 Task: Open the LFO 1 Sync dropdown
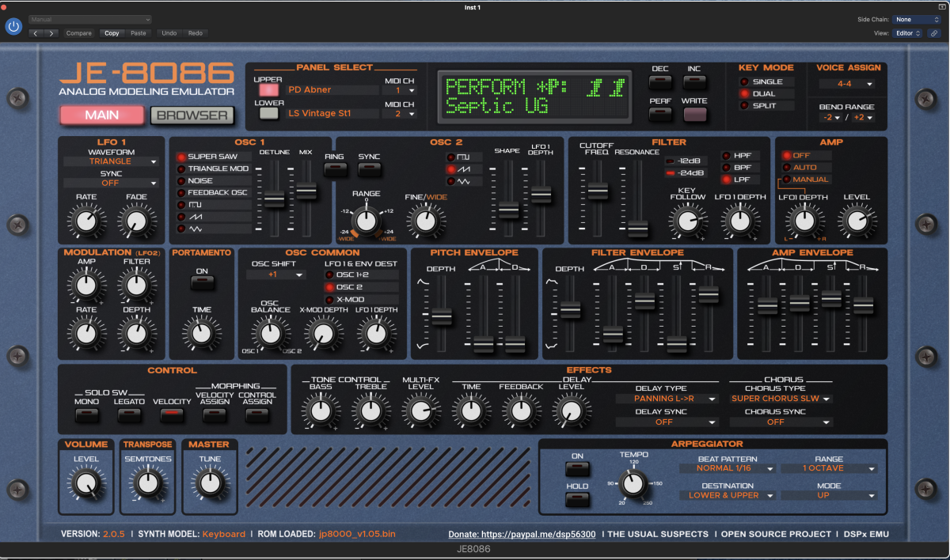(x=111, y=183)
